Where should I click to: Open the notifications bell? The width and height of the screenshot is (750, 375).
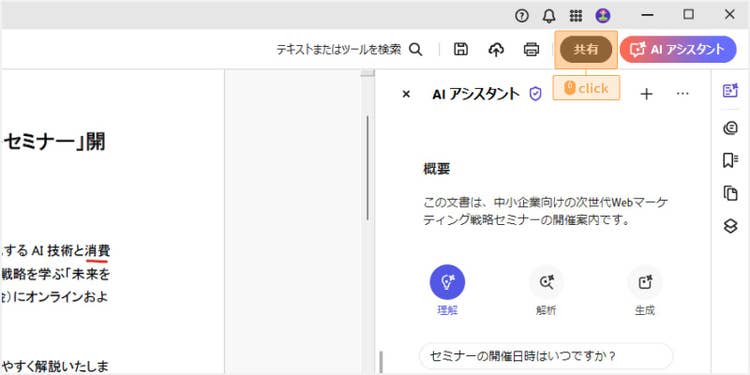point(549,16)
